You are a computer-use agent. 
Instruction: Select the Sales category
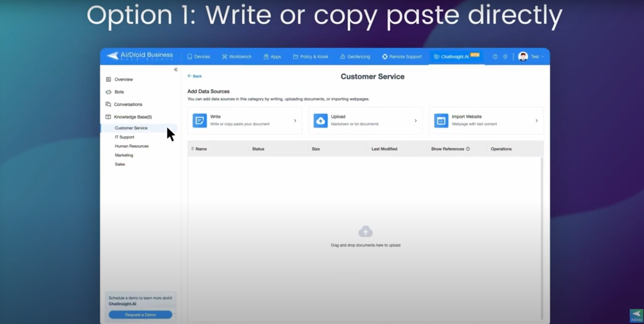pyautogui.click(x=120, y=164)
